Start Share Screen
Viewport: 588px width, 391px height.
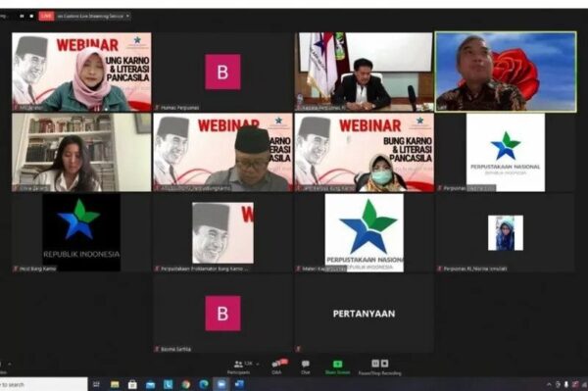[x=337, y=367]
